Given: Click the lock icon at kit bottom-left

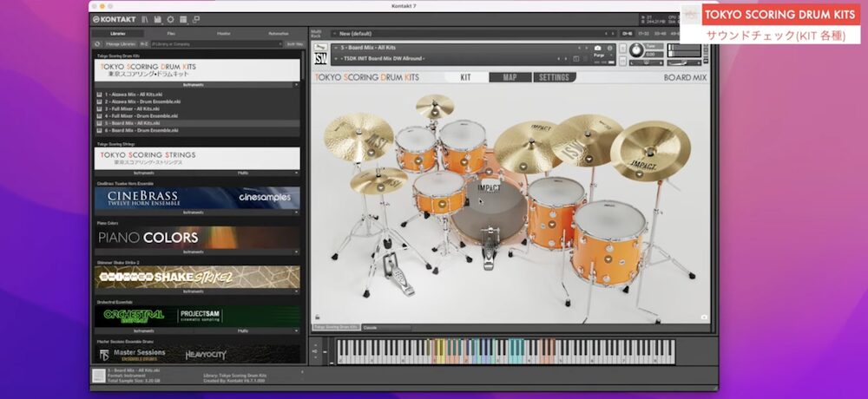Looking at the screenshot, I should point(317,317).
